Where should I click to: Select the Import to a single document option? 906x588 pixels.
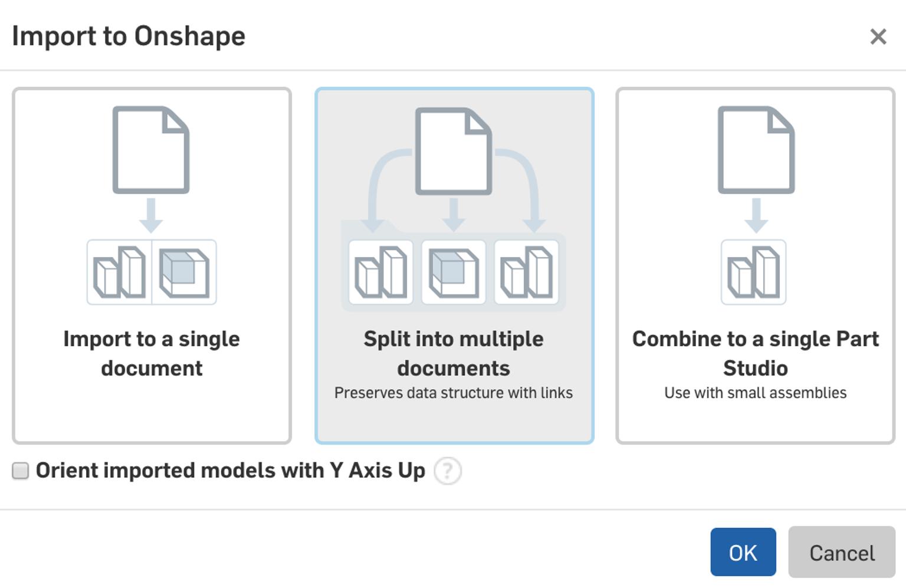pos(152,265)
